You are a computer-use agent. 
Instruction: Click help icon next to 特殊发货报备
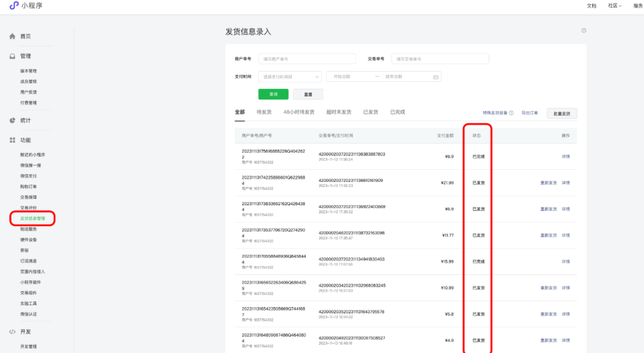pyautogui.click(x=511, y=113)
